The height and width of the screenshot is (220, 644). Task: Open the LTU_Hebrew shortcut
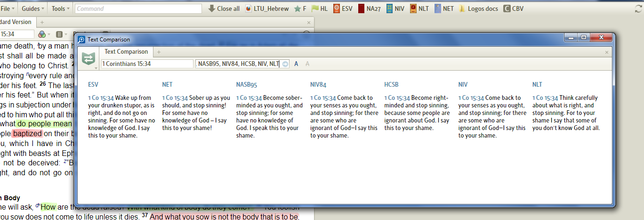coord(267,8)
